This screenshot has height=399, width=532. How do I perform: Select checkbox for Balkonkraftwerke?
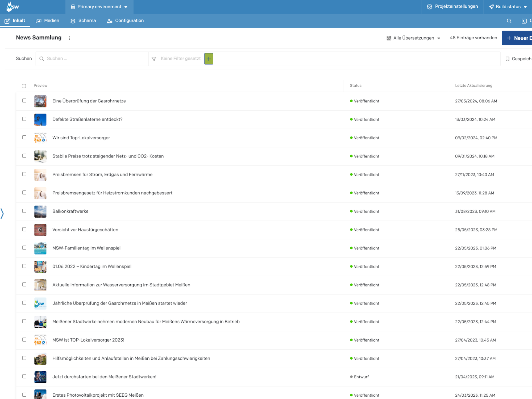24,211
